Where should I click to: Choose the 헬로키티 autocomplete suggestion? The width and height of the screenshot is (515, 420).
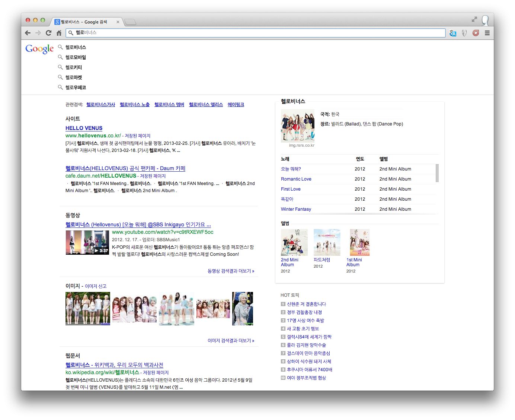[74, 67]
